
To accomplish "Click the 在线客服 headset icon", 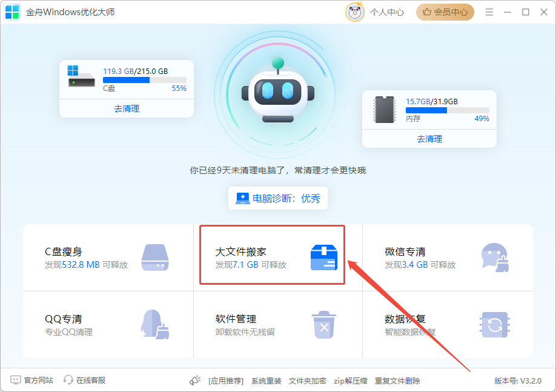I will coord(68,380).
